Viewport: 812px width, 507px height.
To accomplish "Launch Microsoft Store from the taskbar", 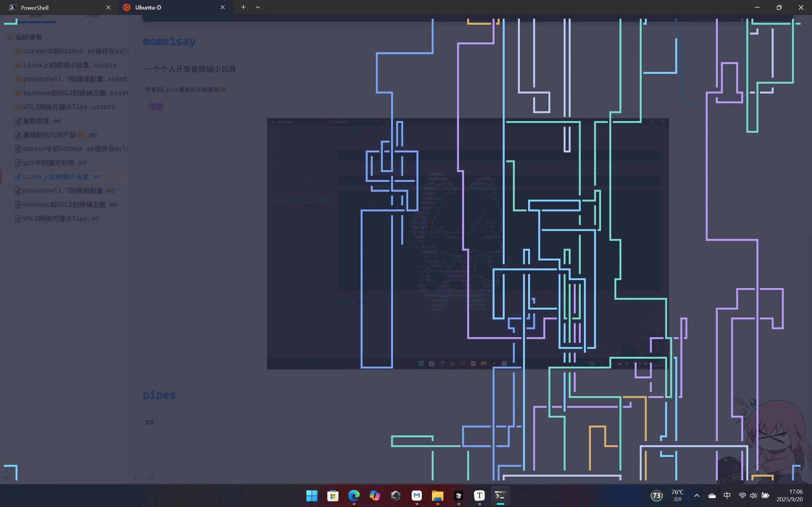I will (332, 496).
